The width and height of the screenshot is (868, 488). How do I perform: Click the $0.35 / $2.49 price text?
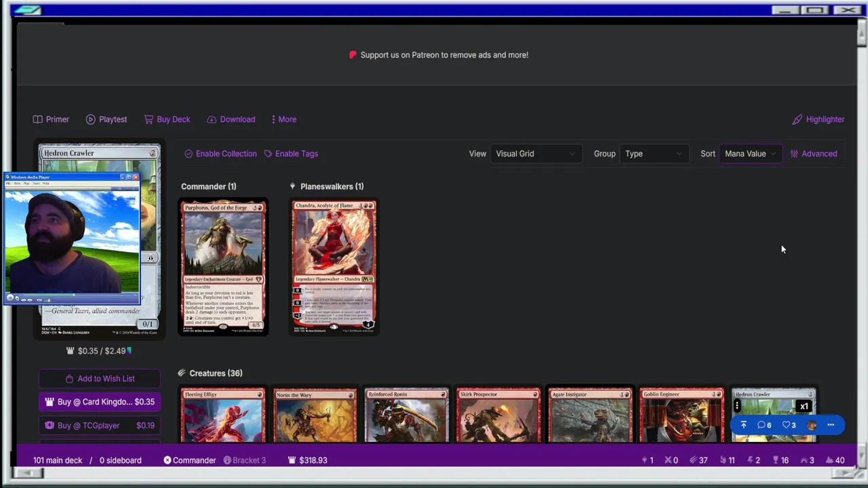click(x=102, y=351)
